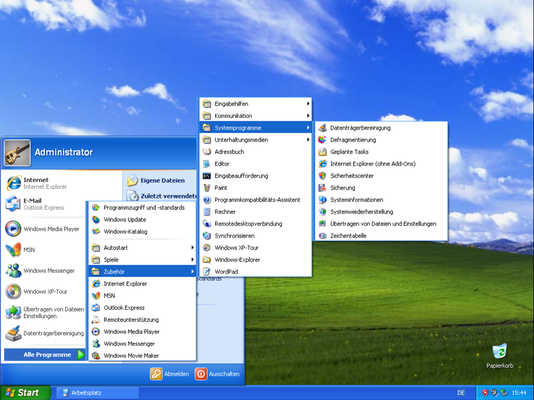Image resolution: width=534 pixels, height=400 pixels.
Task: Launch the Rechner calculator
Action: click(x=255, y=212)
